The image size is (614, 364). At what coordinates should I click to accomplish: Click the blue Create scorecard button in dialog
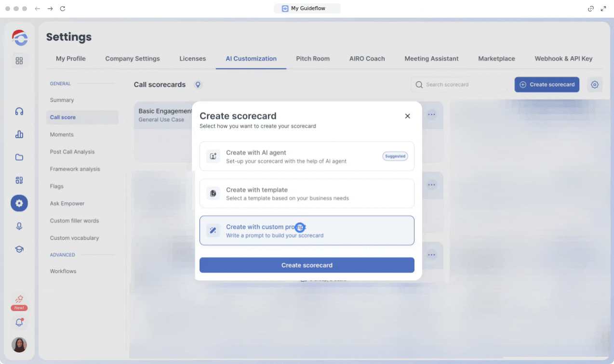point(307,265)
